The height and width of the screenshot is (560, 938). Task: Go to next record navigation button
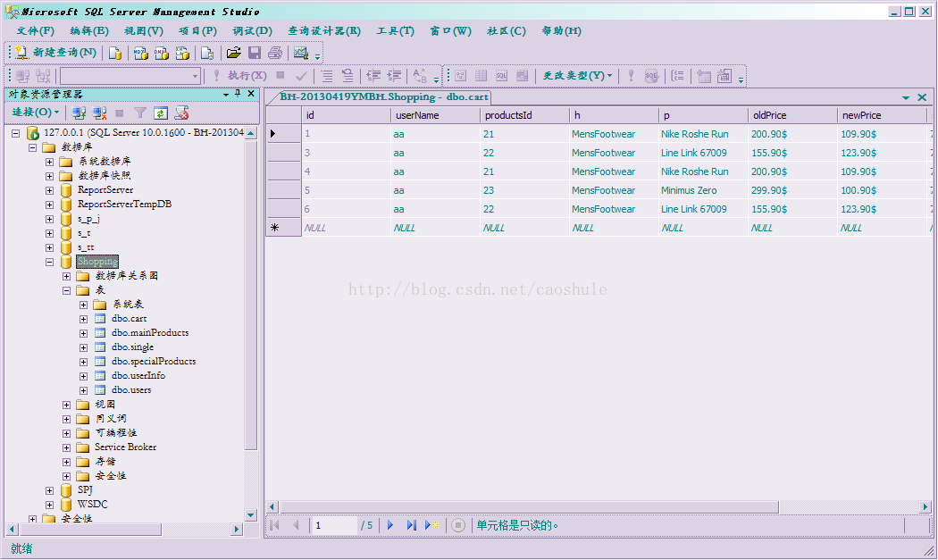[390, 525]
